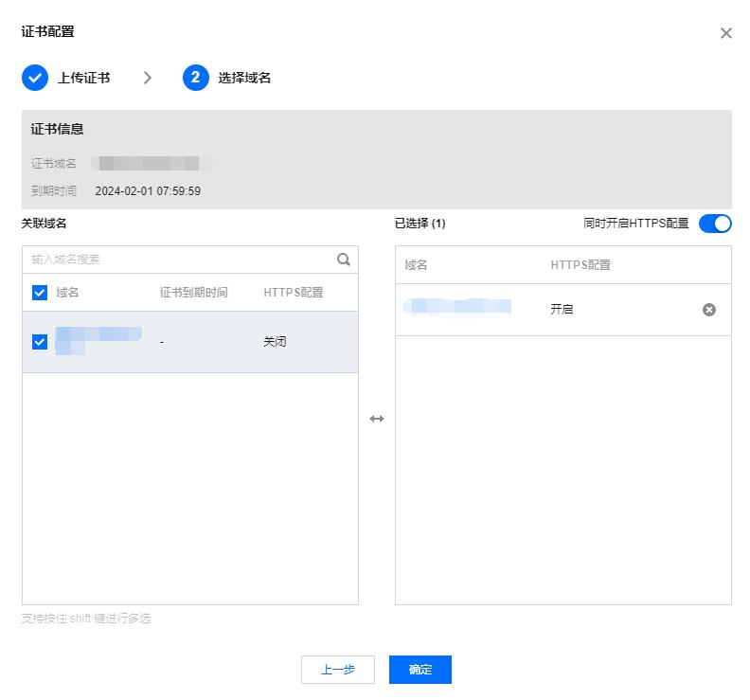This screenshot has height=700, width=750.
Task: Remove selected domain with the x icon
Action: [709, 310]
